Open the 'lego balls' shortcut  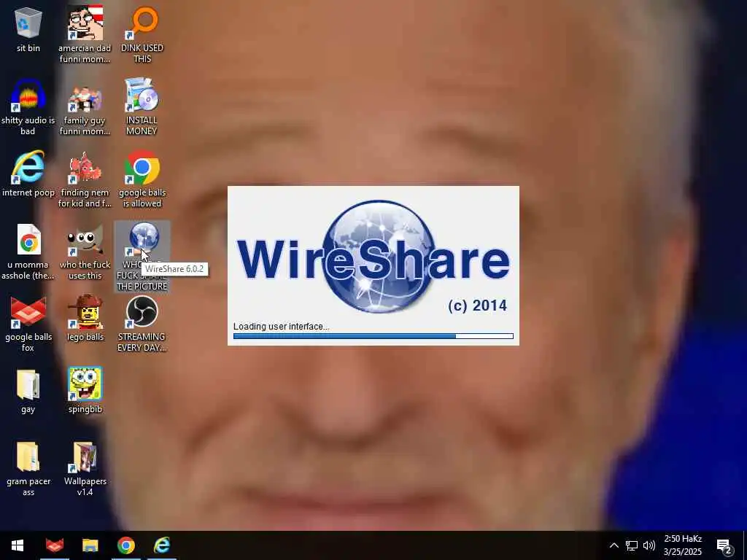click(85, 319)
